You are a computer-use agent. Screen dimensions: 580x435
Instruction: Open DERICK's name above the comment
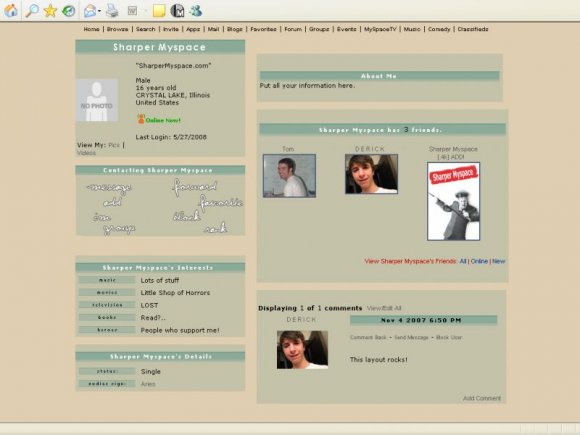coord(301,320)
